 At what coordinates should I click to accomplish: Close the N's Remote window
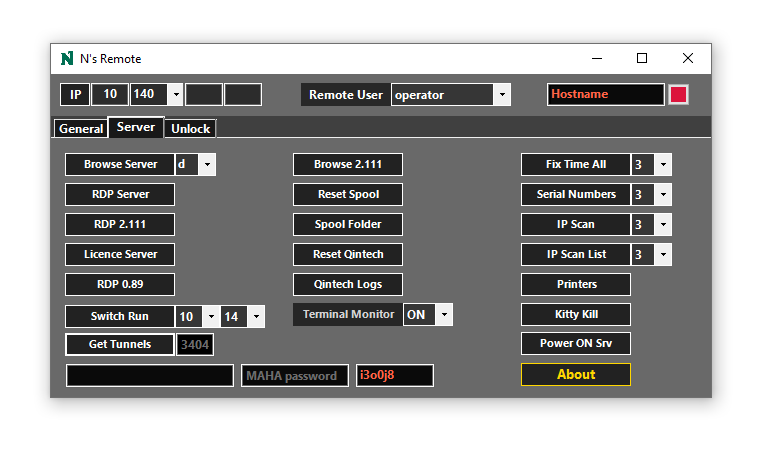688,59
